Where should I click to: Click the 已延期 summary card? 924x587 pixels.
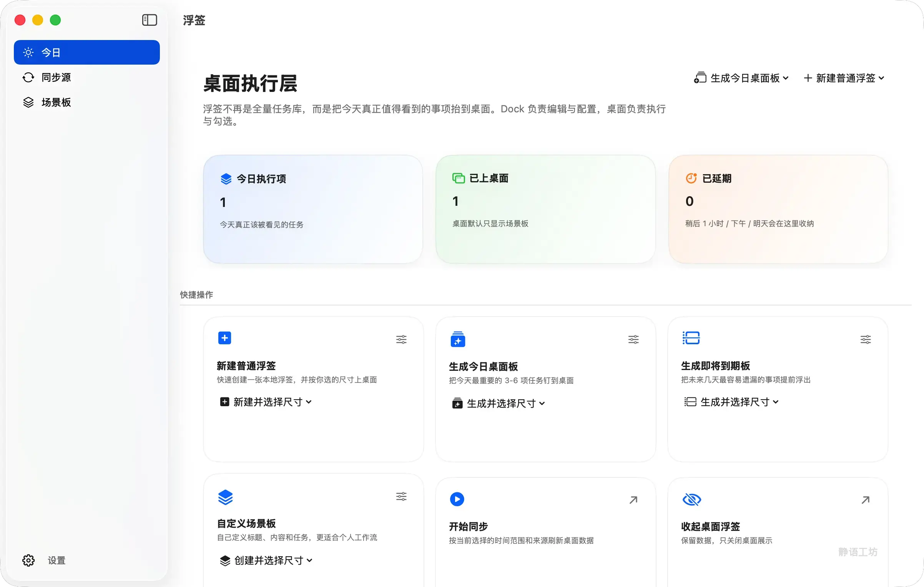778,209
